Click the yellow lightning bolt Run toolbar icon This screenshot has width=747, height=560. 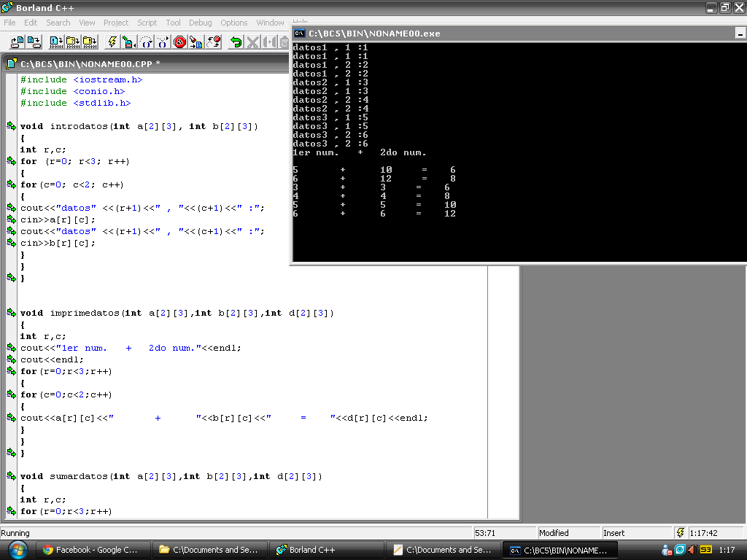coord(112,42)
